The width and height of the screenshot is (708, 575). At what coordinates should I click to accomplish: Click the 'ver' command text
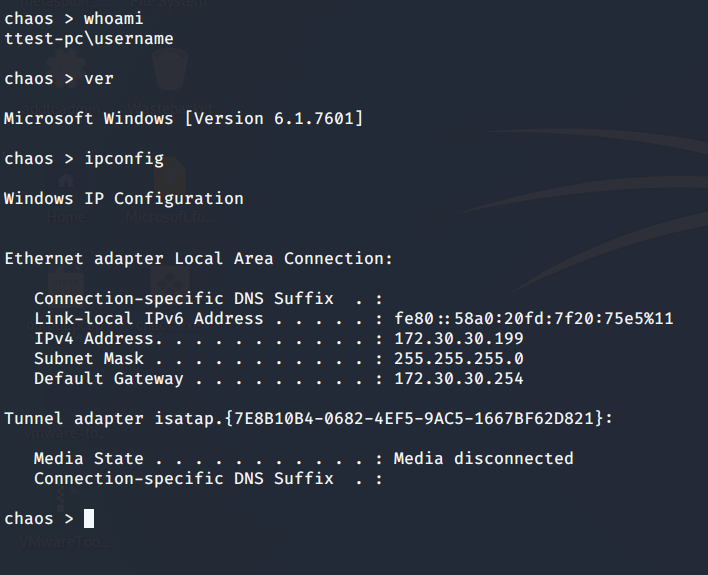pos(99,79)
